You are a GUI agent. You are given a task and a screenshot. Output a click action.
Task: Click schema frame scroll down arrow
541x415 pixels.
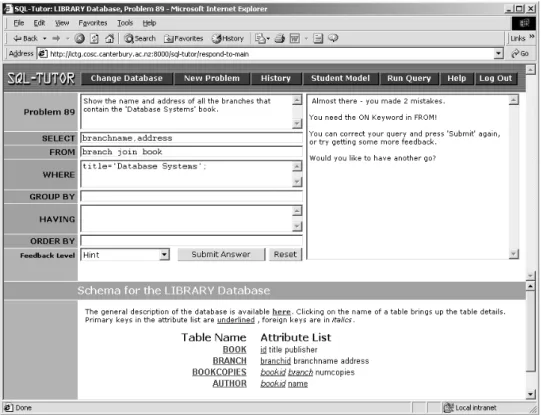click(531, 394)
